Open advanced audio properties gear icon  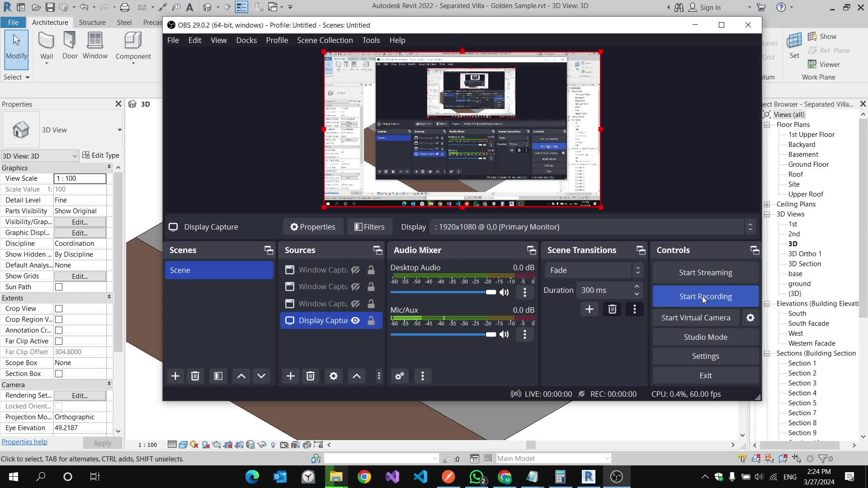coord(400,376)
